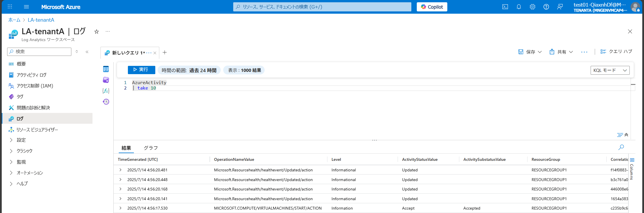Image resolution: width=644 pixels, height=213 pixels.
Task: Collapse the left navigation menu
Action: [x=87, y=52]
